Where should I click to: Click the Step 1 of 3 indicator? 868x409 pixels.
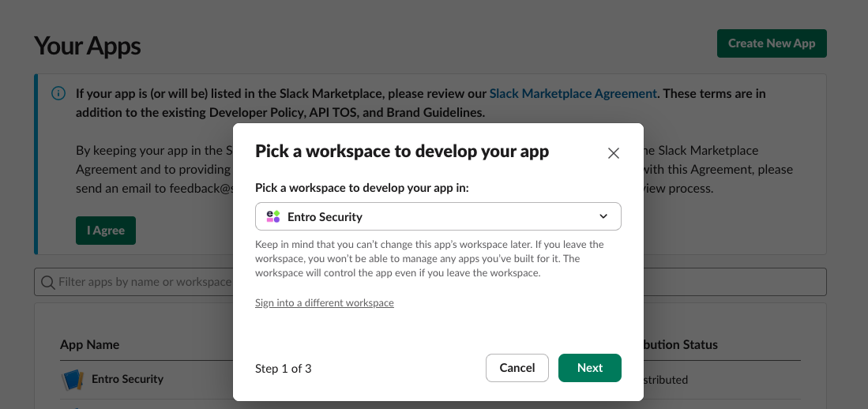click(284, 369)
